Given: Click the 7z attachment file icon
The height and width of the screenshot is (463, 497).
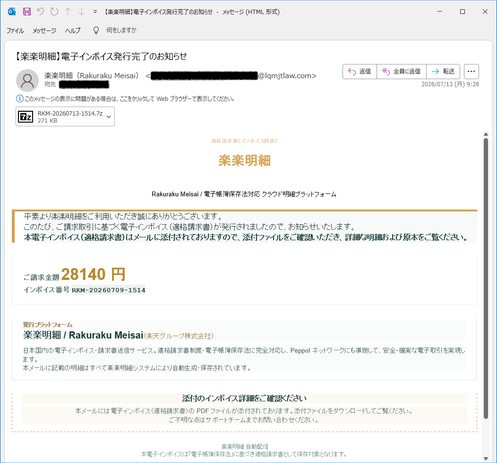Looking at the screenshot, I should point(25,117).
